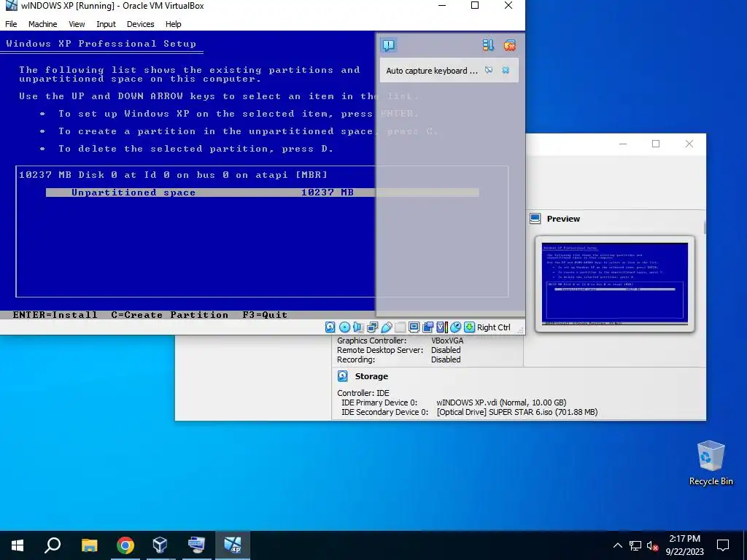Switch to VirtualBox Manager taskbar cube icon

[x=160, y=545]
